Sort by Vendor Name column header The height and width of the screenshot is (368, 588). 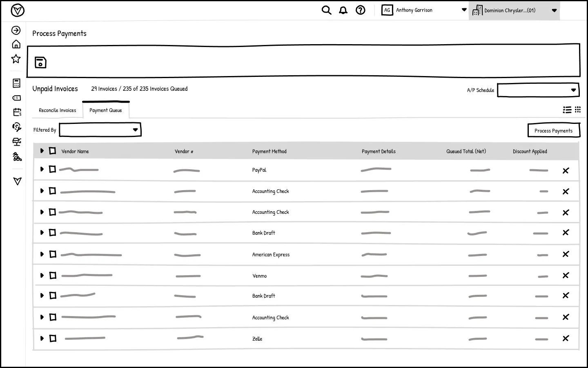(x=75, y=151)
